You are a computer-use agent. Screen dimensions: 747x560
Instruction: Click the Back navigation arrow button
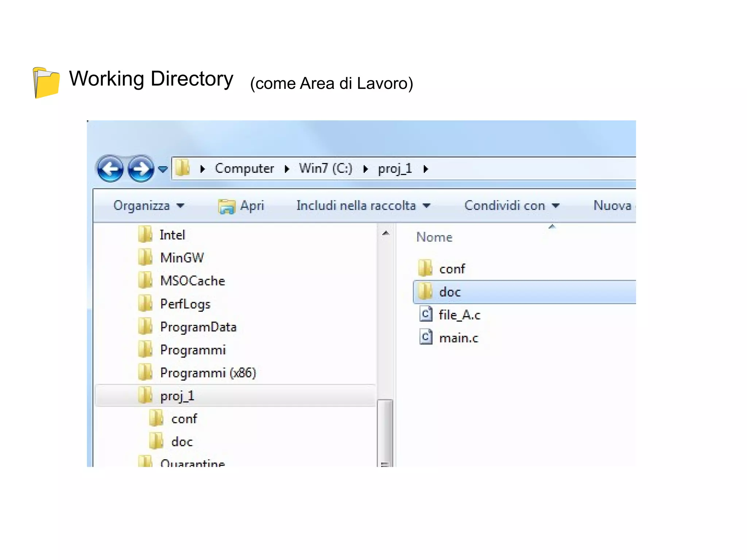(110, 168)
